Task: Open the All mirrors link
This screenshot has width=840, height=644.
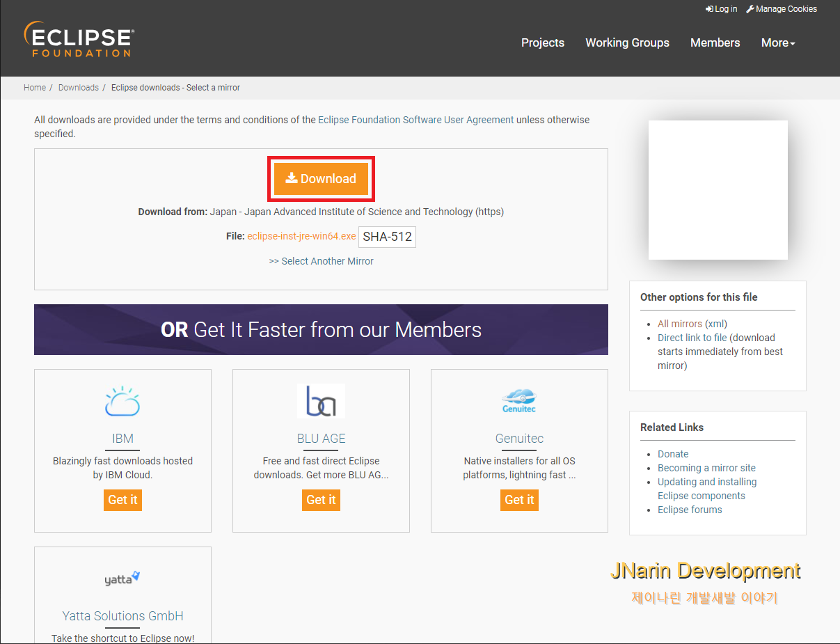Action: pyautogui.click(x=680, y=324)
